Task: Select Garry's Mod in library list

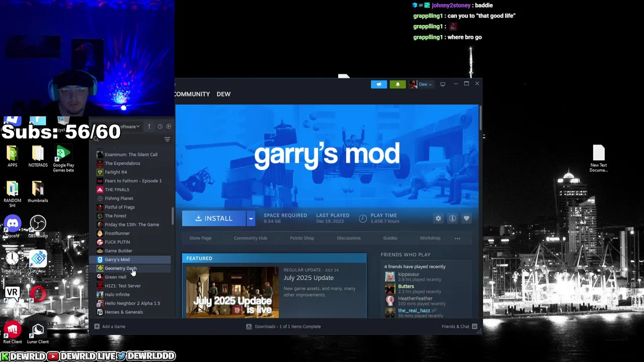Action: 130,259
